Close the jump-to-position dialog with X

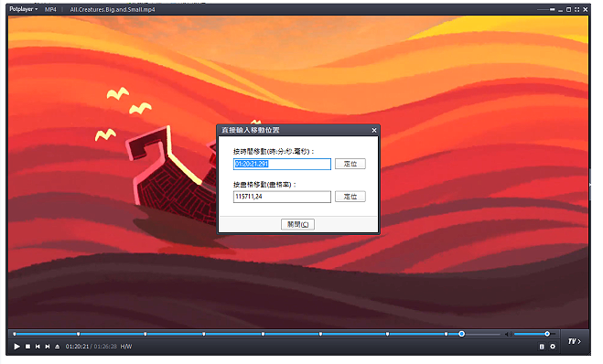point(374,130)
